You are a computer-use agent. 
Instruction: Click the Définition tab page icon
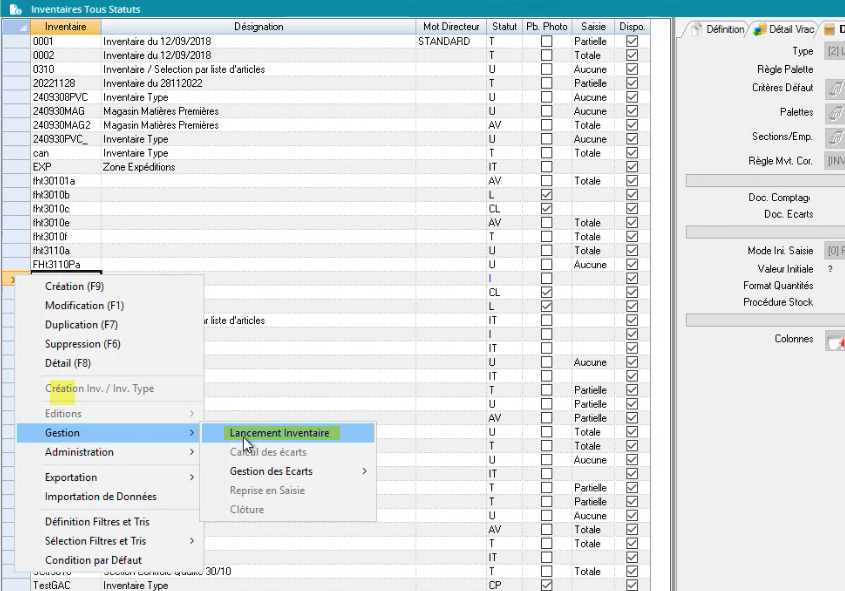[695, 30]
